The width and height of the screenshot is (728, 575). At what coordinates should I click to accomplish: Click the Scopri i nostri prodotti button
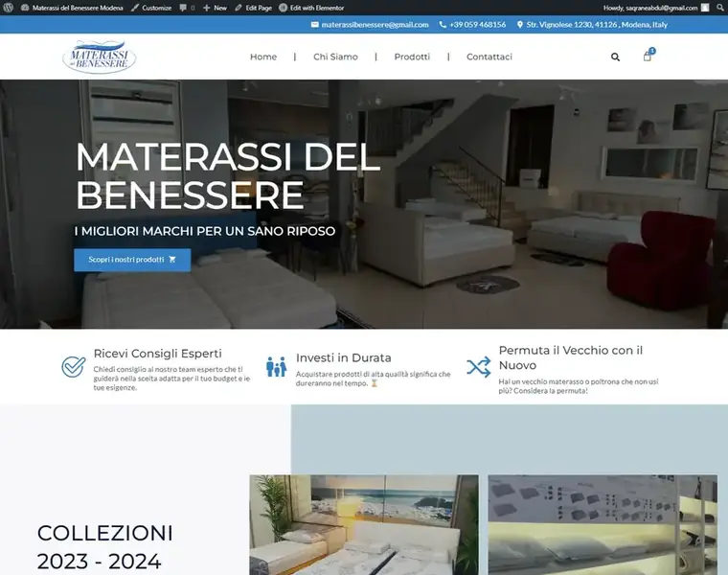[x=132, y=260]
